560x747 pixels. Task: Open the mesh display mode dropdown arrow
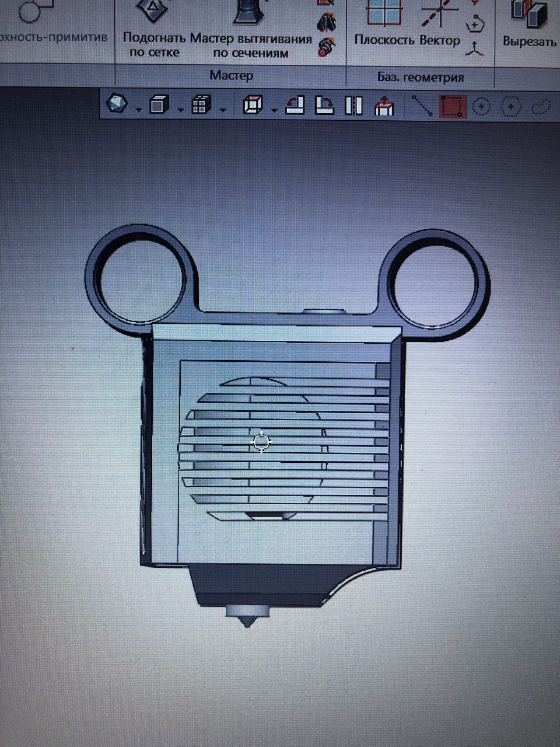pos(138,109)
